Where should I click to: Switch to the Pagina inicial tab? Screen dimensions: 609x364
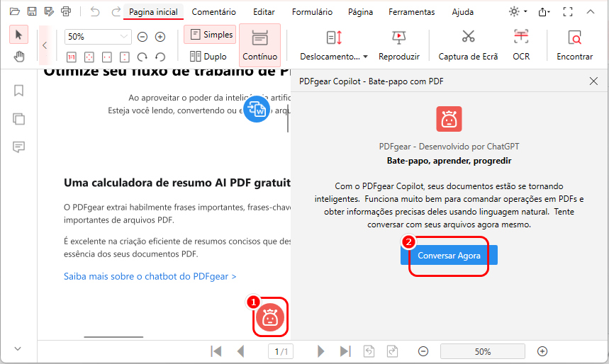tap(153, 12)
